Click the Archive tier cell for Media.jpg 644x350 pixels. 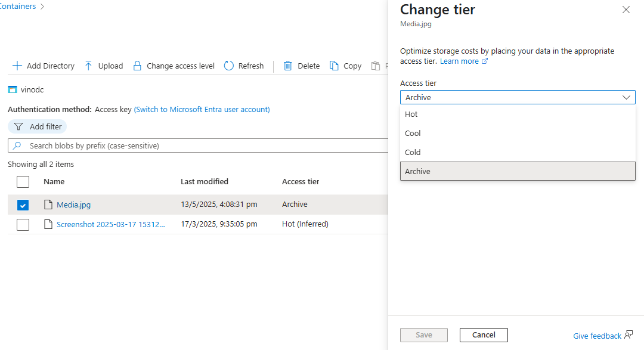(x=295, y=204)
